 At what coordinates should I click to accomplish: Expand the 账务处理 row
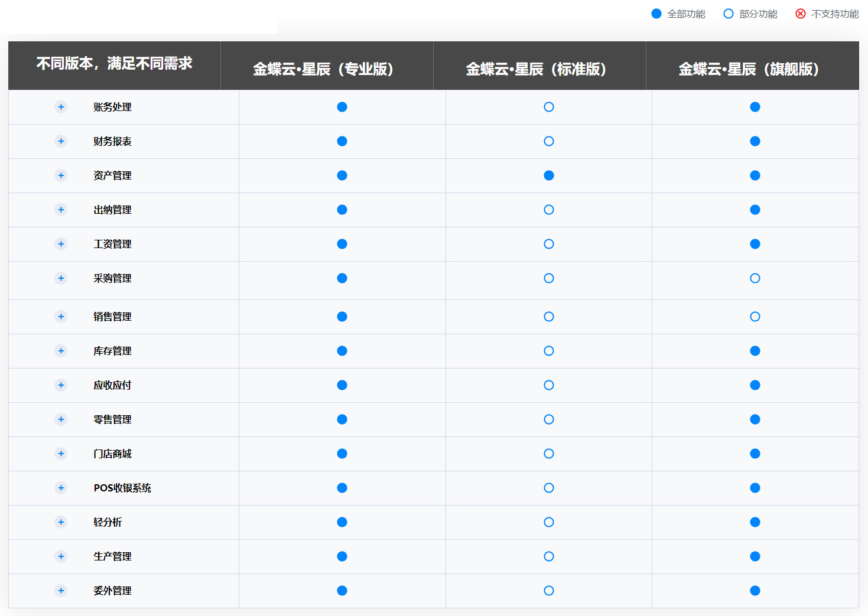61,107
